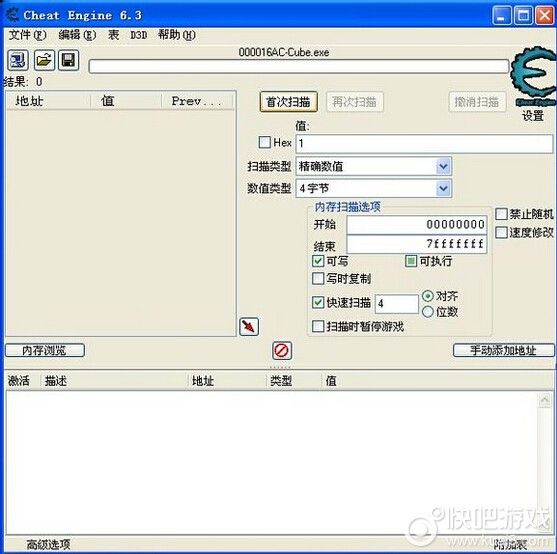
Task: Open the process list computer icon
Action: [17, 60]
